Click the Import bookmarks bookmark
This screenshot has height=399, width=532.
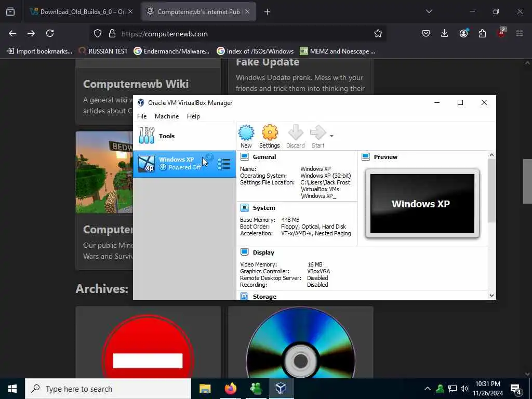[39, 51]
